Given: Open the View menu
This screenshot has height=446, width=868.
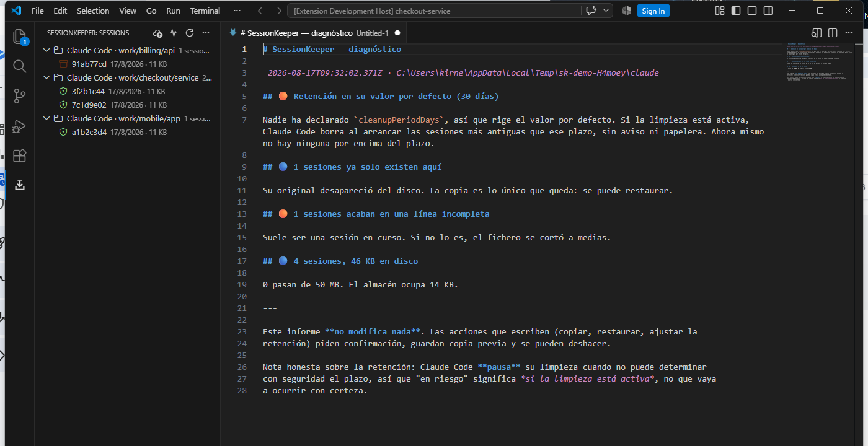Looking at the screenshot, I should click(128, 11).
